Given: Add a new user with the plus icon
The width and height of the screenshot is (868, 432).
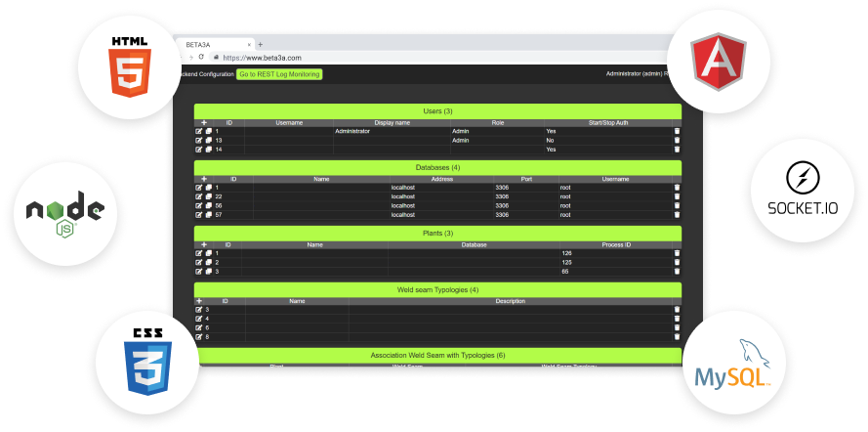Looking at the screenshot, I should [204, 123].
